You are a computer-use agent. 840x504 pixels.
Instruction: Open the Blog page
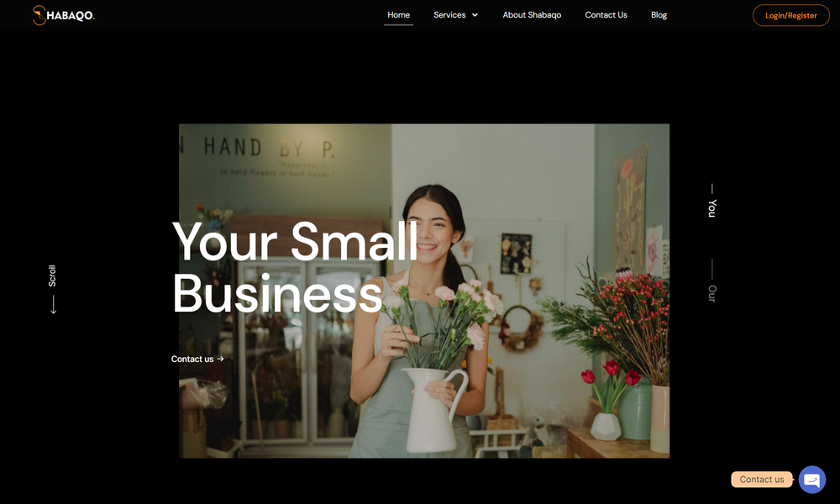659,15
